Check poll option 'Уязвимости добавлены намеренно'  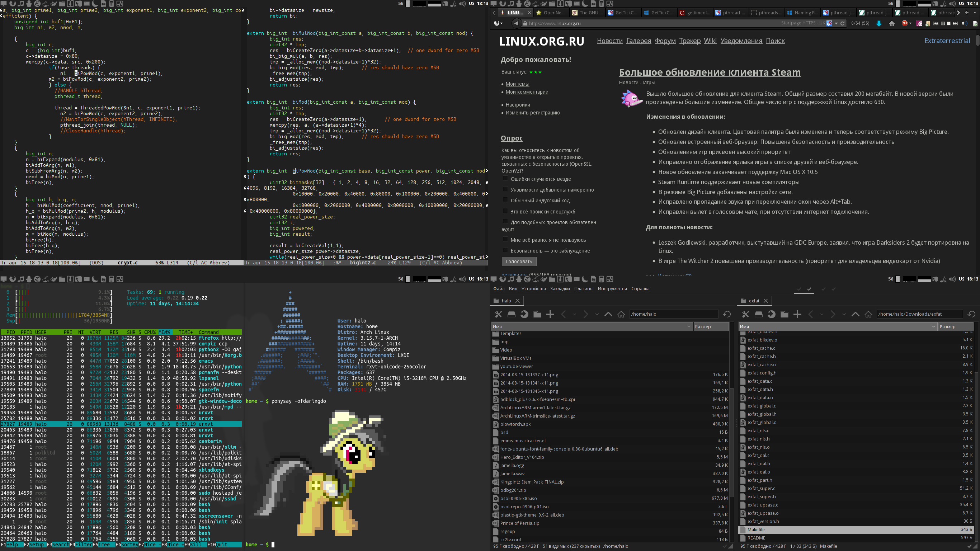tap(505, 189)
